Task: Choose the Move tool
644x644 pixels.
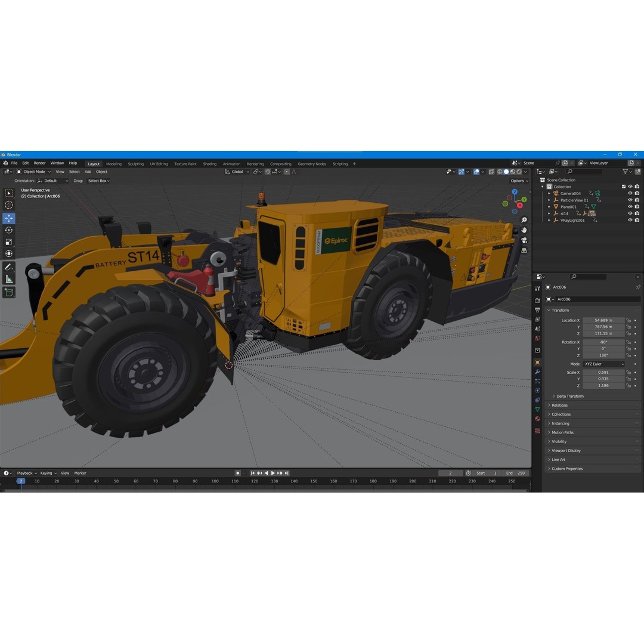Action: 8,218
